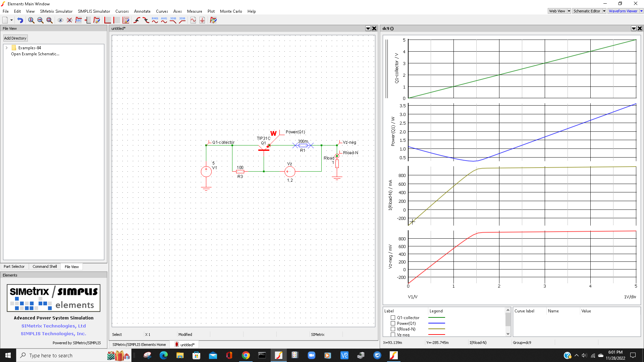Click green Q1-collector legend line swatch
The image size is (644, 362).
point(437,317)
